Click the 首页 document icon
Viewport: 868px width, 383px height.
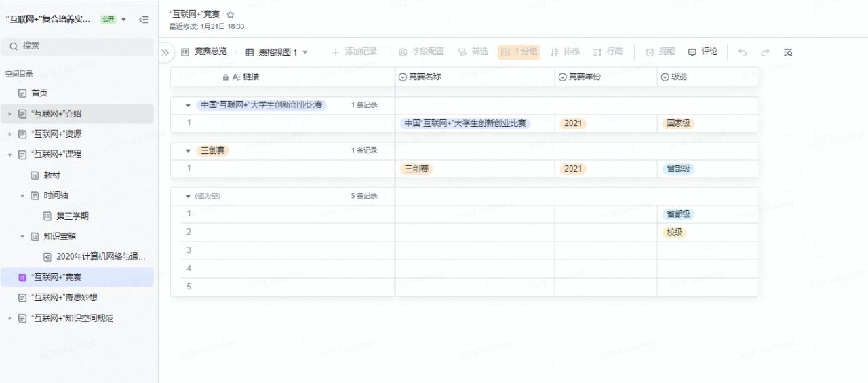pyautogui.click(x=22, y=93)
